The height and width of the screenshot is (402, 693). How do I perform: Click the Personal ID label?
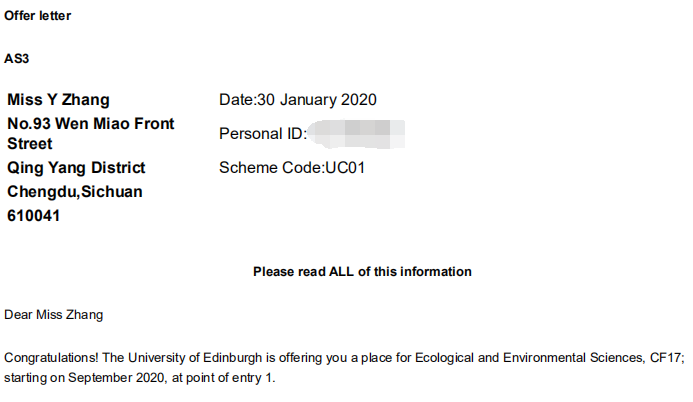click(262, 134)
